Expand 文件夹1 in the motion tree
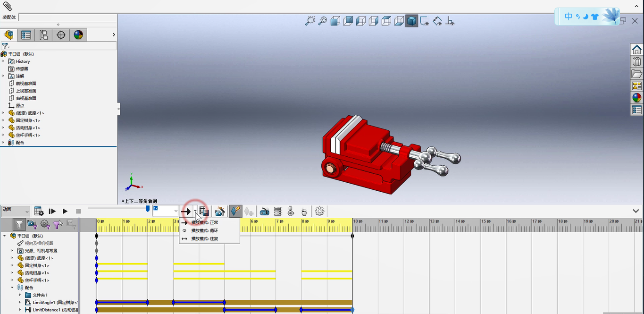This screenshot has width=644, height=314. tap(20, 295)
